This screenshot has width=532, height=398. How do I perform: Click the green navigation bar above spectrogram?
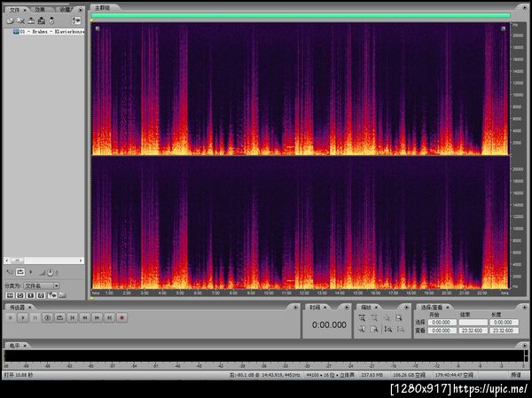(x=301, y=15)
